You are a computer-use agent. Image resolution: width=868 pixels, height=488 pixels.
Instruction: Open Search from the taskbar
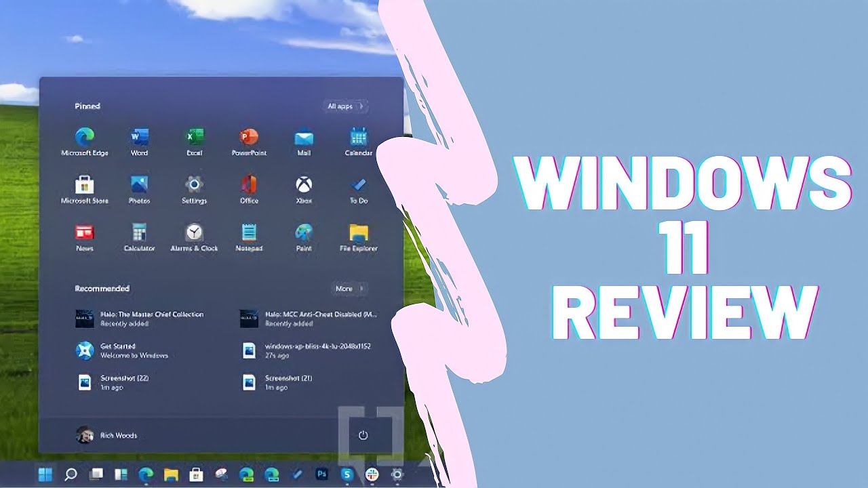(71, 474)
